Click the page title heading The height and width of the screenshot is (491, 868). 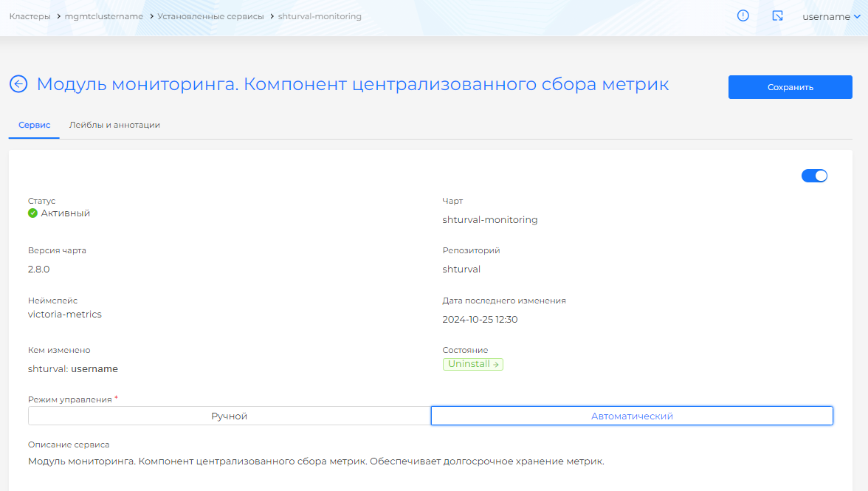coord(353,84)
